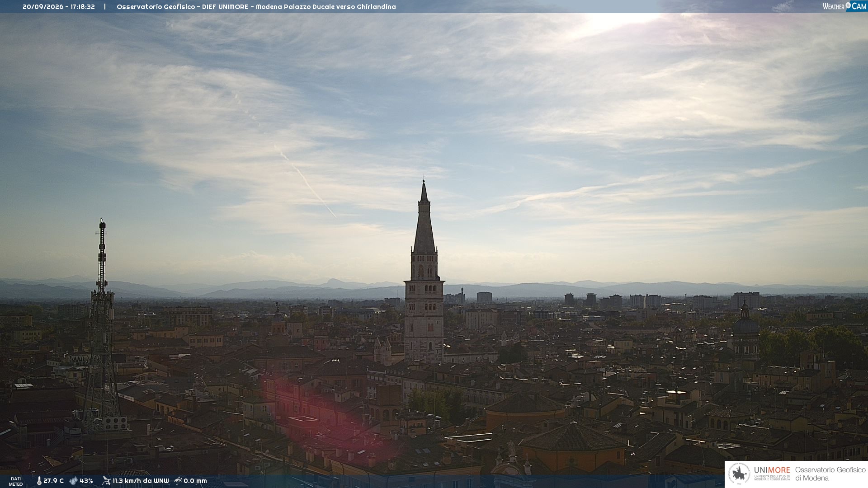The image size is (868, 488).
Task: Click the telecommunications antenna tower
Action: click(x=102, y=325)
